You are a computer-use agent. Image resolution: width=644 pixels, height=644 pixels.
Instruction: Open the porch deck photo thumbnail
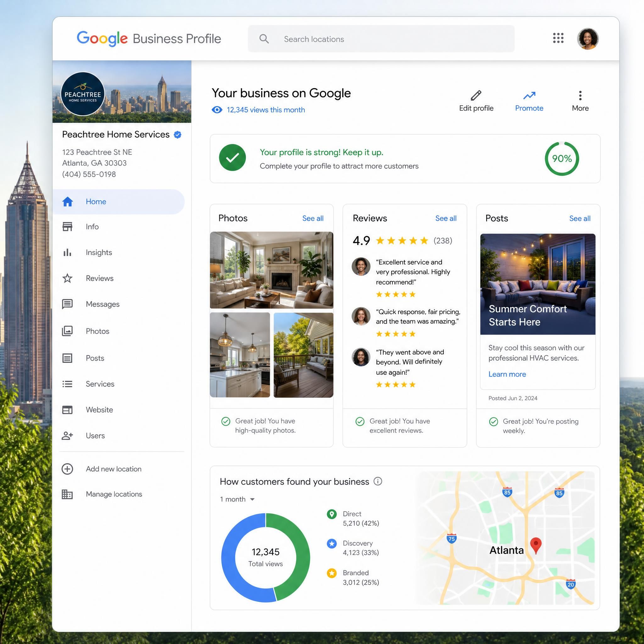tap(303, 355)
